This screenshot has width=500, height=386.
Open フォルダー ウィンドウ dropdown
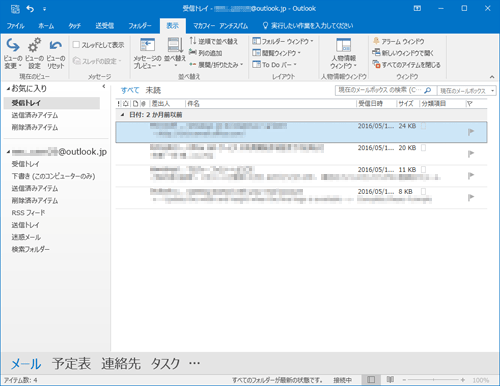pyautogui.click(x=283, y=41)
